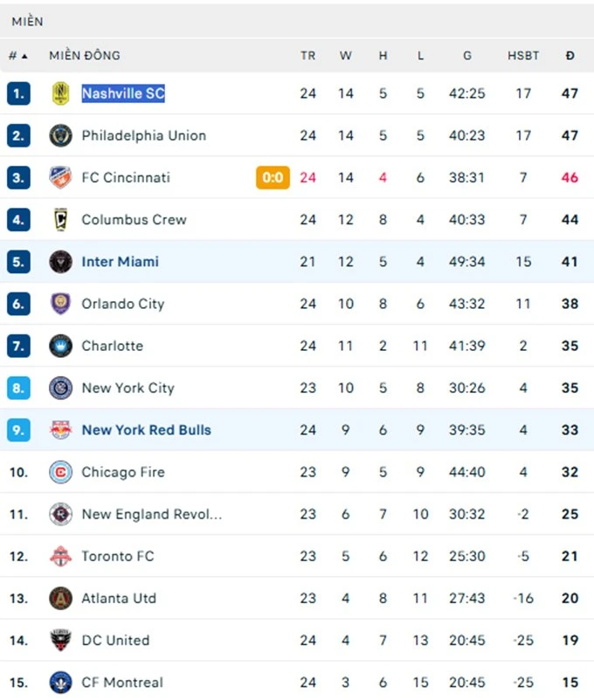Click the Atlanta Utd club crest

point(60,598)
